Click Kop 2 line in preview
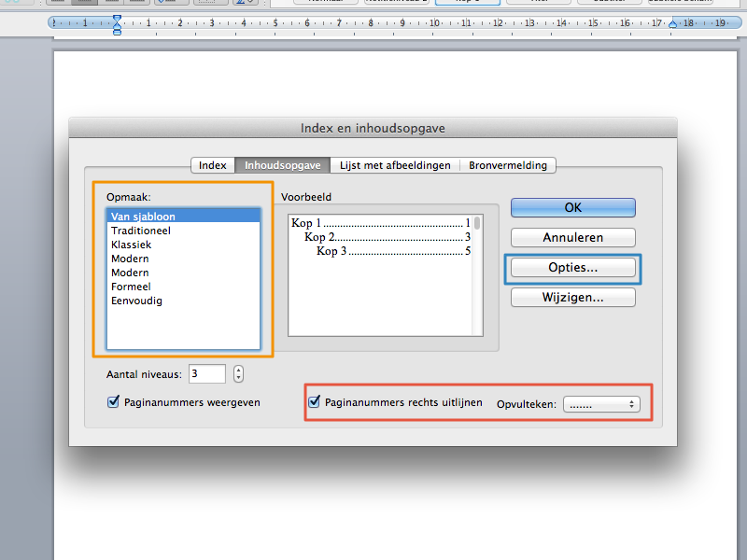Viewport: 747px width, 560px height. pyautogui.click(x=388, y=237)
